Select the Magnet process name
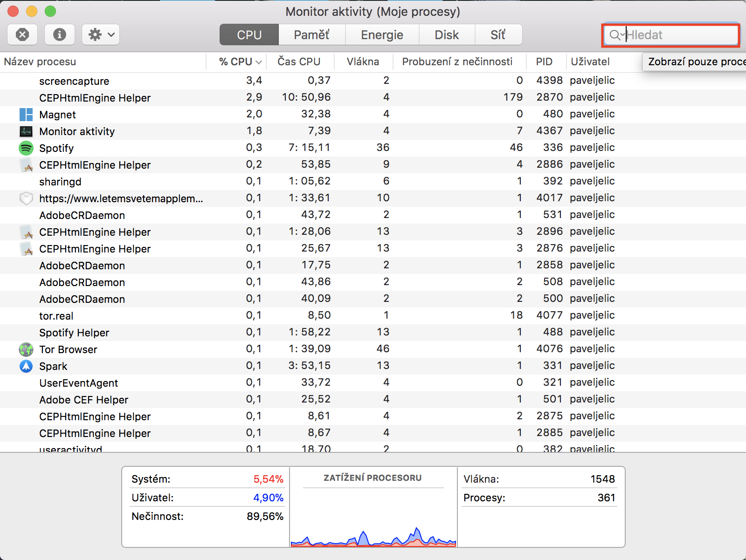Screen dimensions: 746x560 (x=57, y=115)
